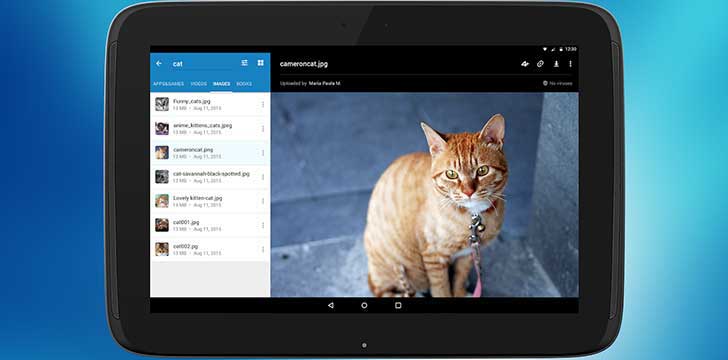Download cameroncat.jpg with the download icon
This screenshot has height=360, width=728.
[x=556, y=64]
